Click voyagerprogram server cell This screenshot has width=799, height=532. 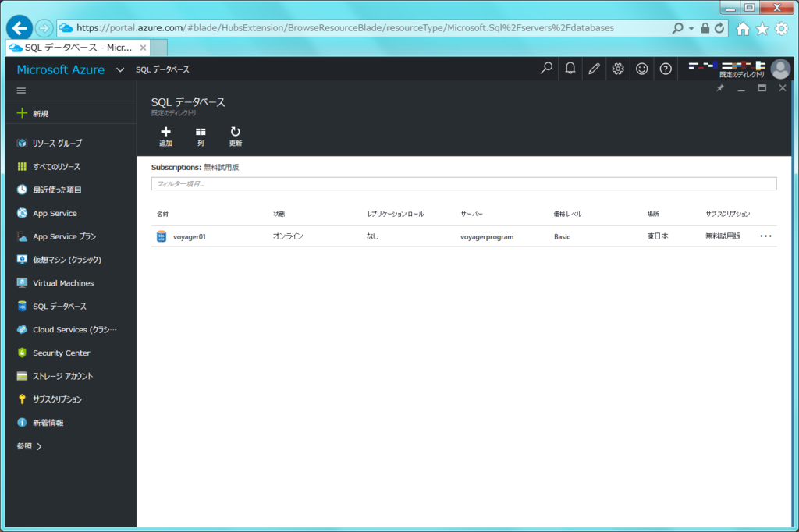tap(487, 237)
